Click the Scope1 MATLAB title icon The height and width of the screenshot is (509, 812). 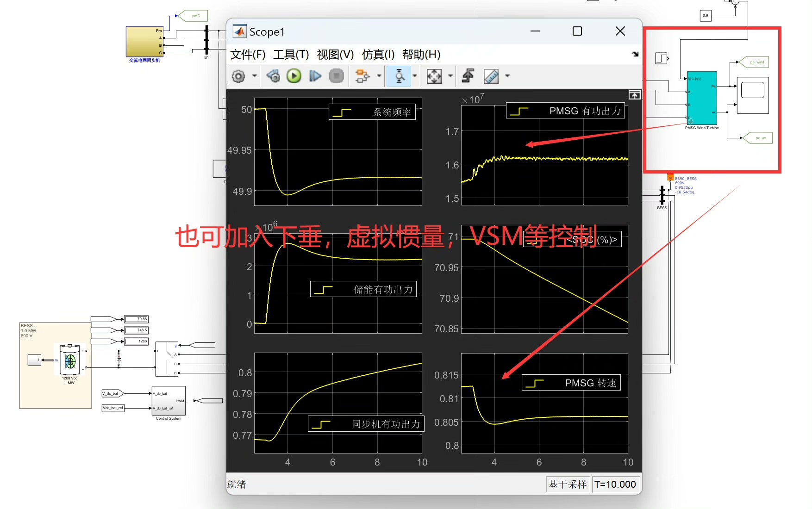[240, 31]
